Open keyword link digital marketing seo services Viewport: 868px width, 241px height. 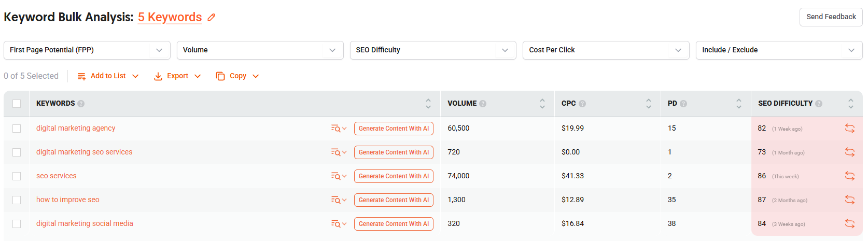tap(84, 152)
